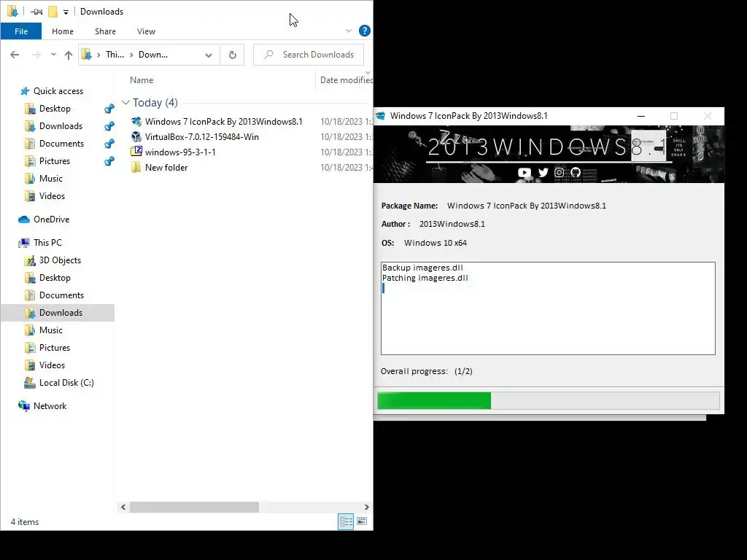The width and height of the screenshot is (747, 560).
Task: Click the GitHub icon in the IconPack banner
Action: click(x=576, y=172)
